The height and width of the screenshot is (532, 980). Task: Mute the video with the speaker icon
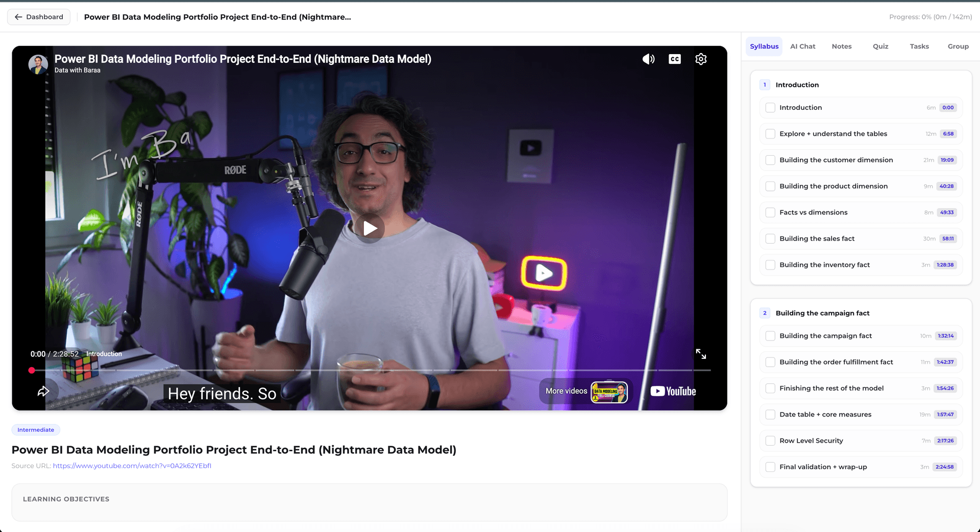648,59
